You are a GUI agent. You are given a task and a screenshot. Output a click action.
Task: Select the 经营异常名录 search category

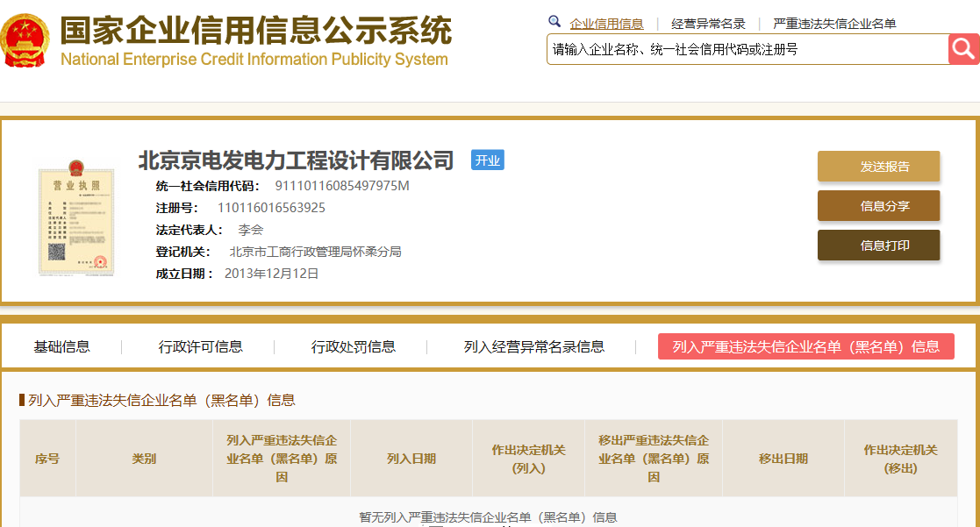[x=708, y=24]
